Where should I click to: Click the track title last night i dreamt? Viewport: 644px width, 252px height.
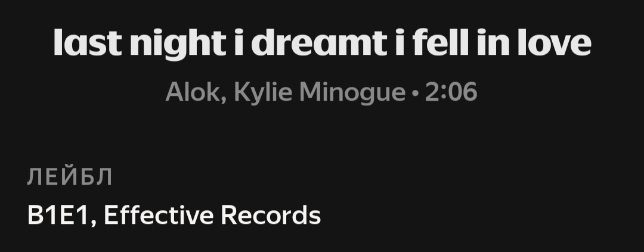(x=322, y=43)
